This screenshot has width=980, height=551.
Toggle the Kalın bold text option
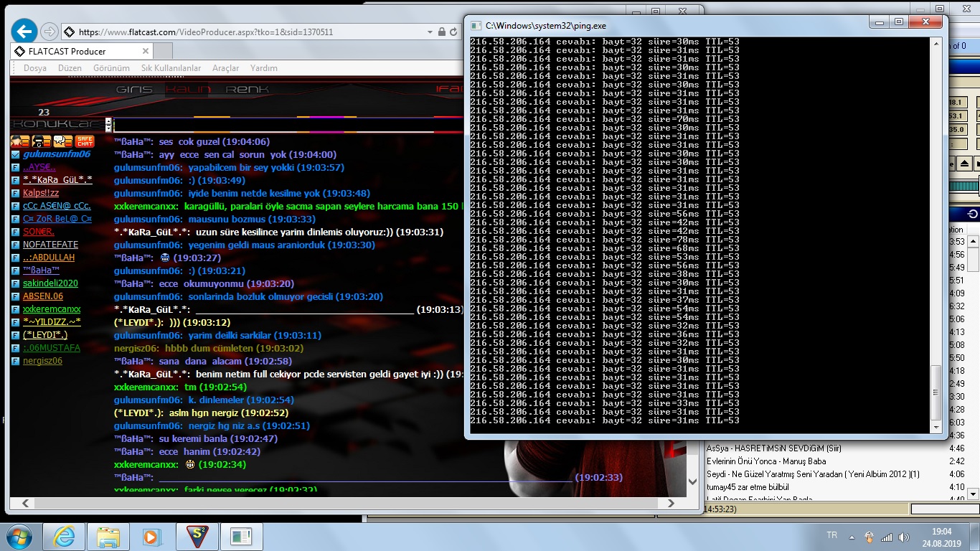coord(189,90)
